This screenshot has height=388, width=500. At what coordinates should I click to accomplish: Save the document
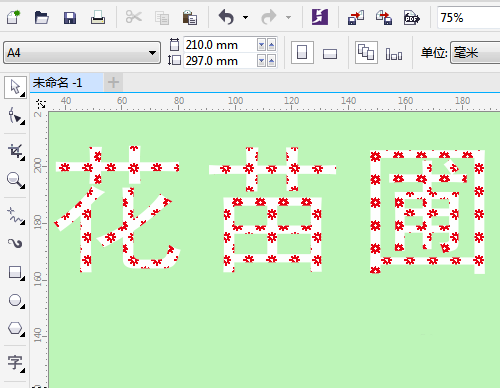(70, 18)
